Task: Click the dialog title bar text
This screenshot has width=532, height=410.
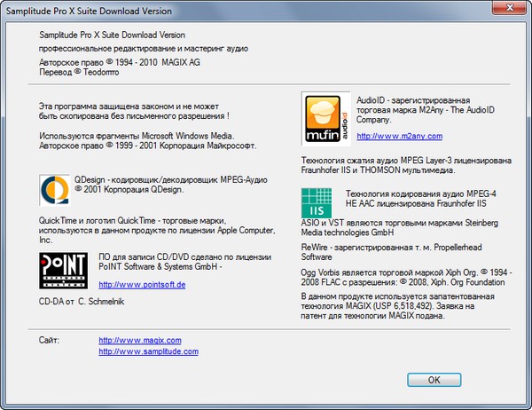Action: (89, 11)
